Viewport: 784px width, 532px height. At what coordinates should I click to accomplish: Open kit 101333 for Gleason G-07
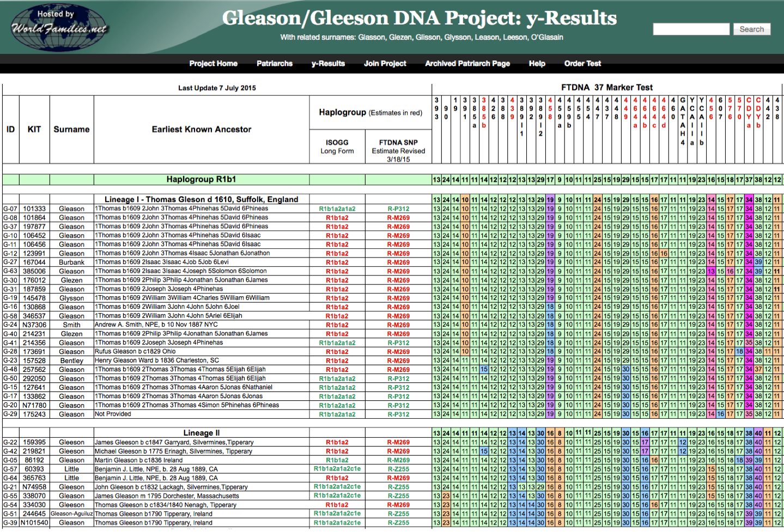pos(33,209)
